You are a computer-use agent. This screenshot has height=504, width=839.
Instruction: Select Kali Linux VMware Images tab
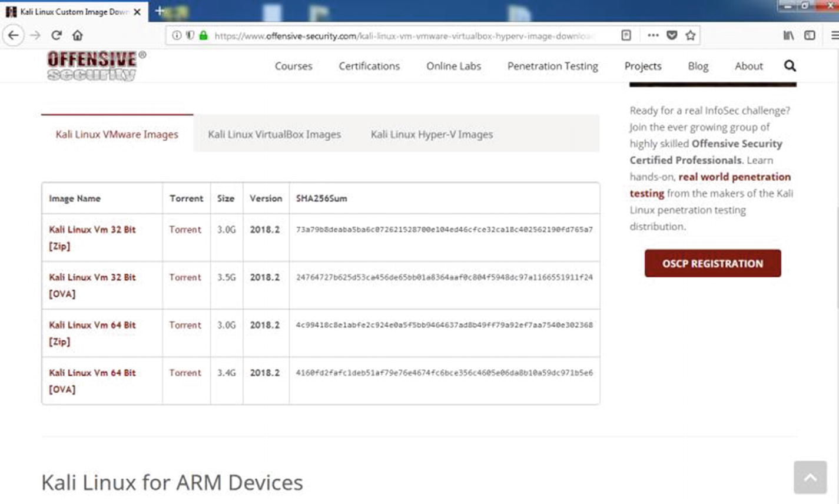click(x=117, y=134)
